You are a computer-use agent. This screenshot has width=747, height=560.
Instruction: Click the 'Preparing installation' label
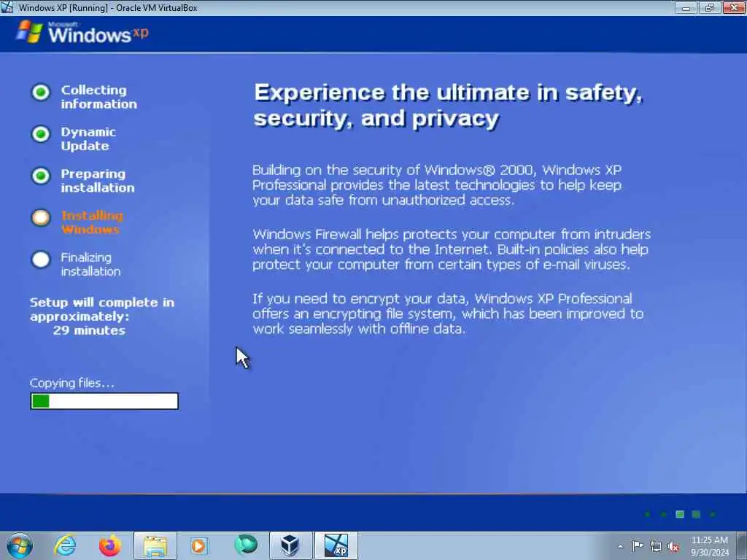98,181
